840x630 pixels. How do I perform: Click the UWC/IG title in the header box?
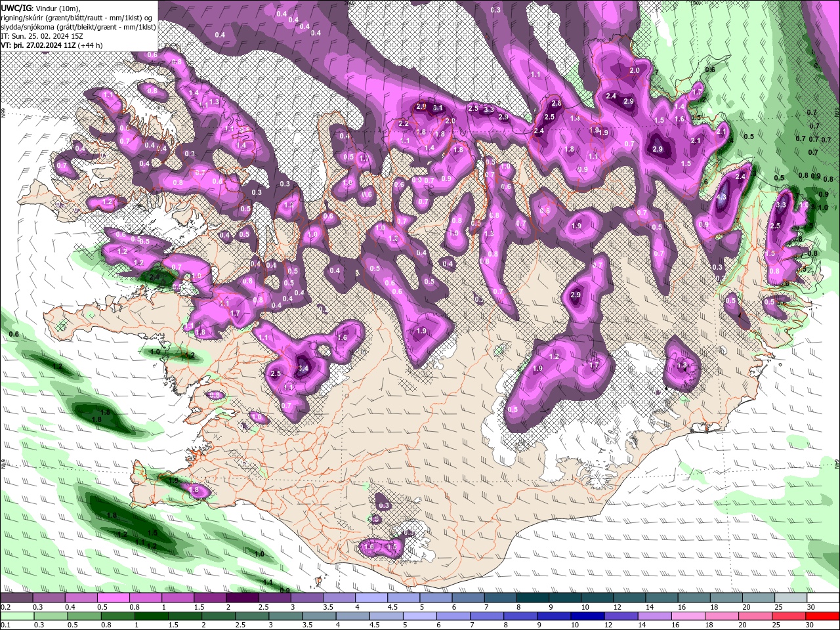(16, 7)
